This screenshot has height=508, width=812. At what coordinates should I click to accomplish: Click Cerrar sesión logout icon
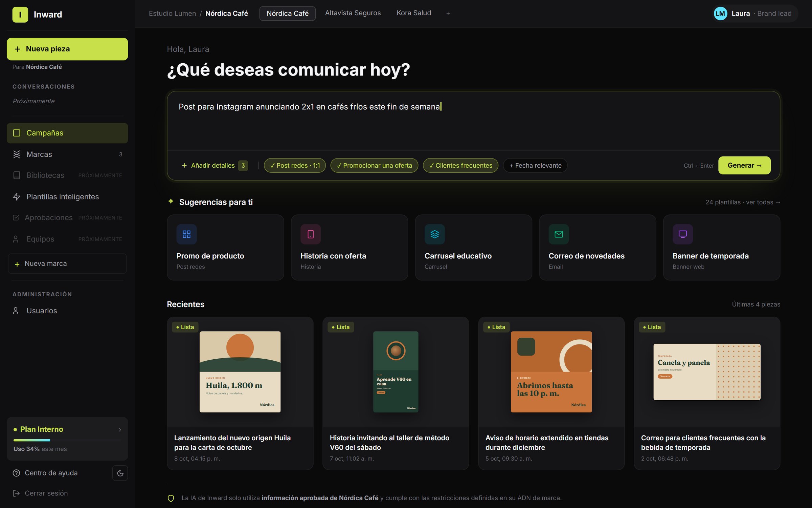tap(16, 493)
